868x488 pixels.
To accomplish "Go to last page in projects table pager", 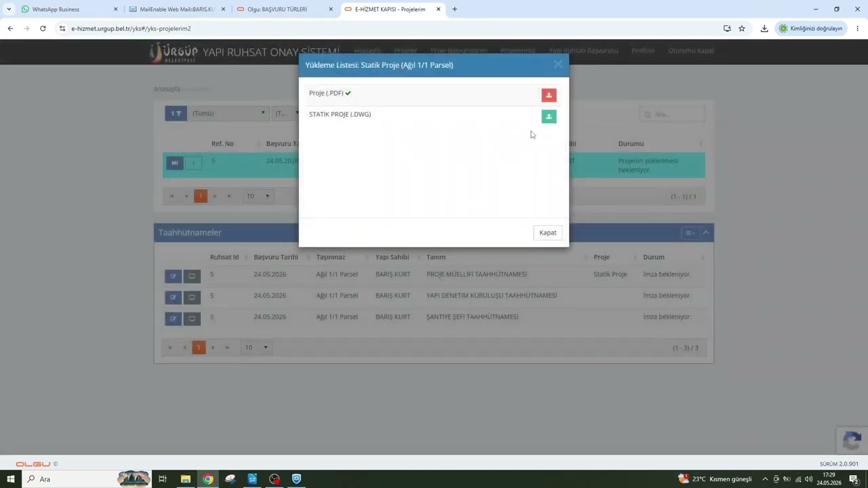I will tap(229, 197).
